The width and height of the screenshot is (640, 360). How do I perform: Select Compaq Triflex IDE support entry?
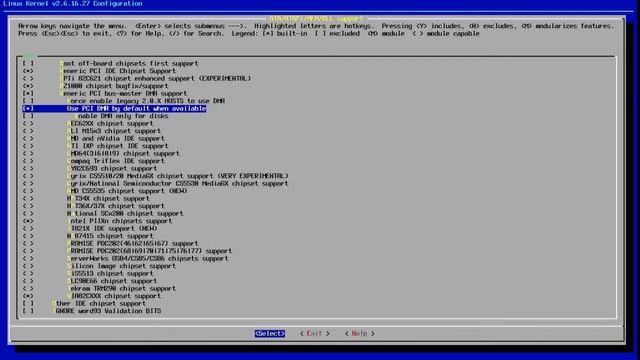pos(93,161)
